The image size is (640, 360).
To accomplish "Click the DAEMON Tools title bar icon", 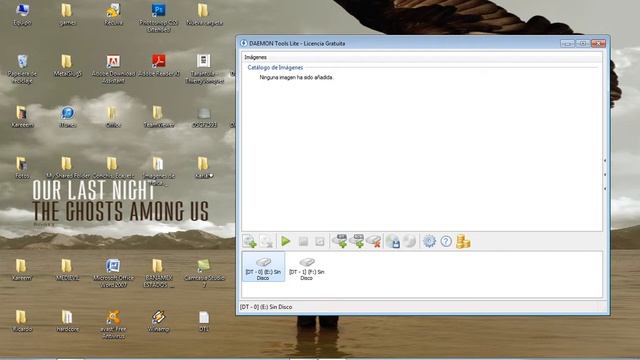I will [244, 43].
